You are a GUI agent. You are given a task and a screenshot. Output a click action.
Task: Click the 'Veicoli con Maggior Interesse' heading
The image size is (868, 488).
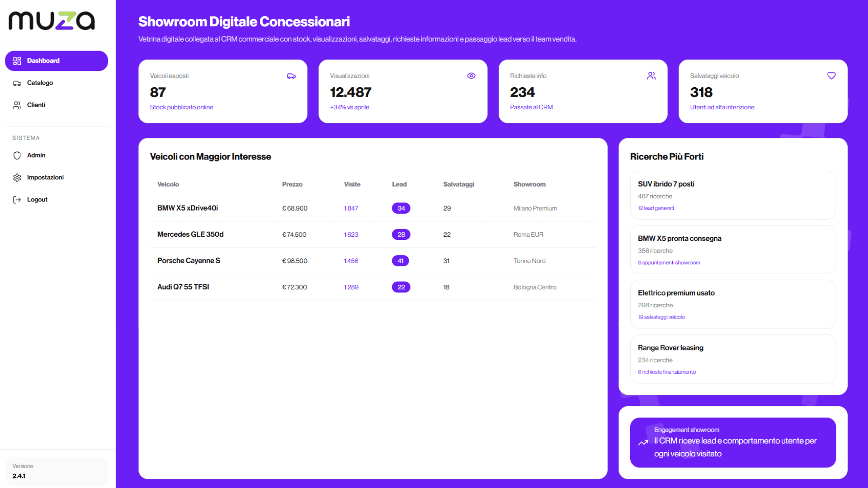point(210,157)
